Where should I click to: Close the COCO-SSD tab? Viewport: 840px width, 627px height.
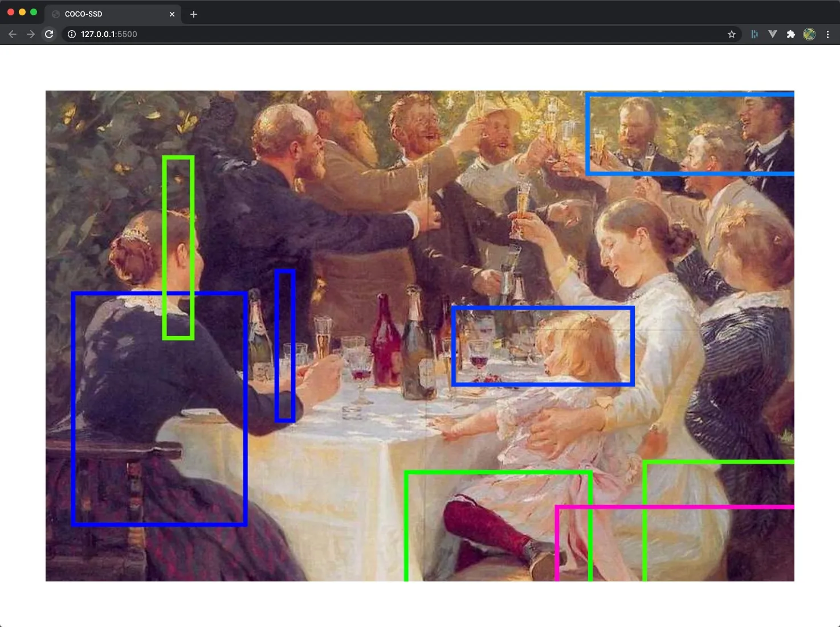tap(172, 14)
